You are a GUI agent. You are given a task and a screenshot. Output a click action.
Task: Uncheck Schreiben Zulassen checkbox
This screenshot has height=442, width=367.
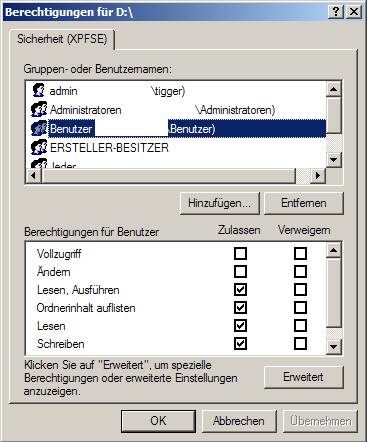click(x=240, y=344)
